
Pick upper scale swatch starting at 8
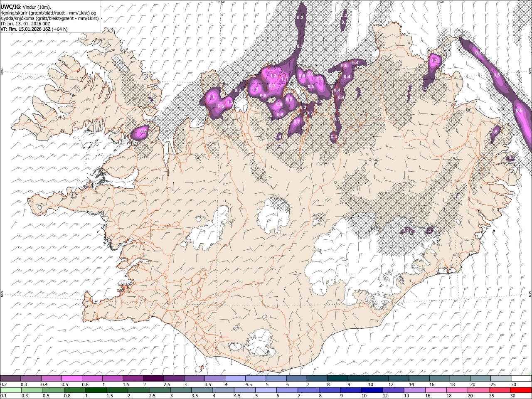click(x=337, y=379)
